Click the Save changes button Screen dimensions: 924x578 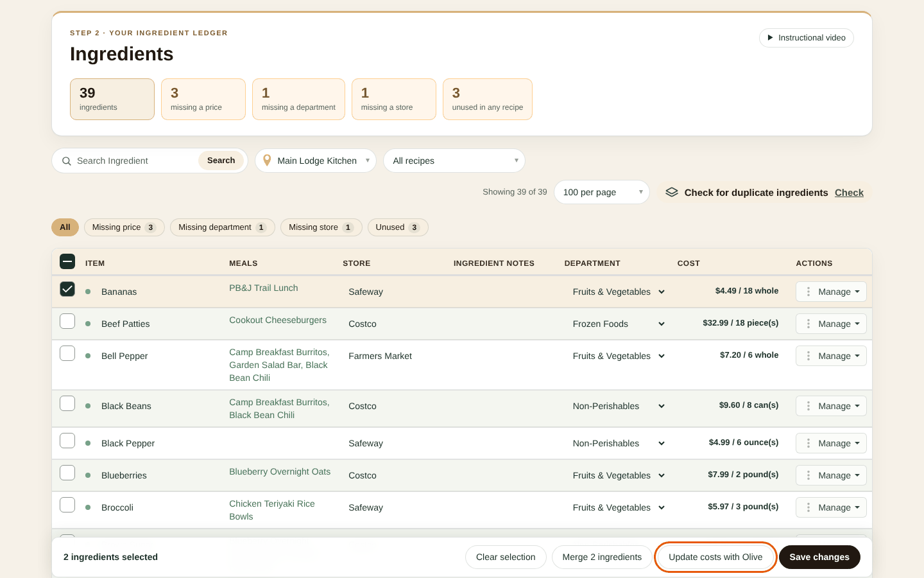(x=819, y=557)
